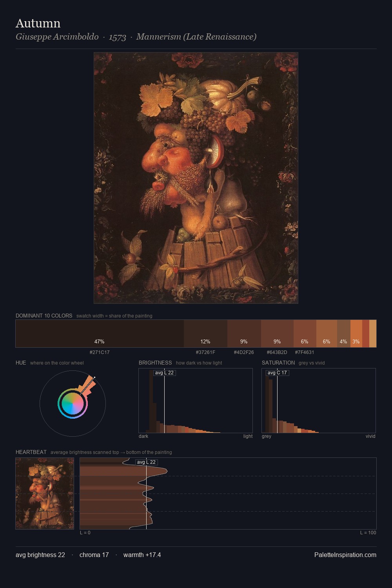Click 'where on the color wheel' caption
Screen dimensions: 392x588
(x=57, y=363)
